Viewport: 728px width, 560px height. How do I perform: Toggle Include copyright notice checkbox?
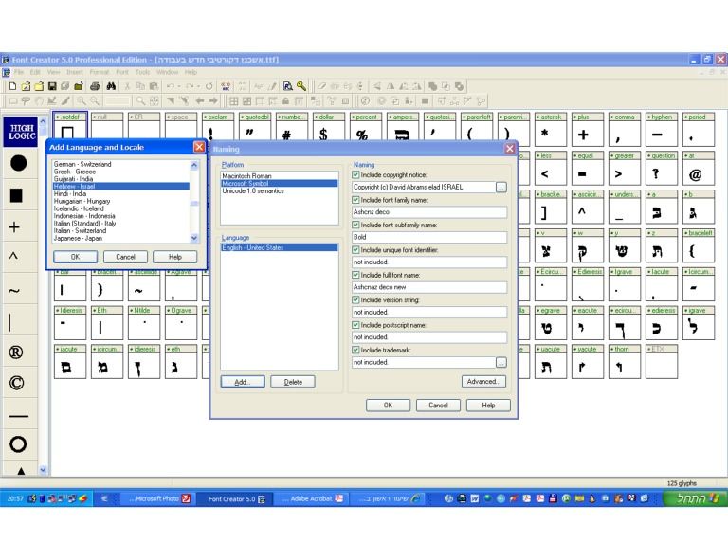355,175
